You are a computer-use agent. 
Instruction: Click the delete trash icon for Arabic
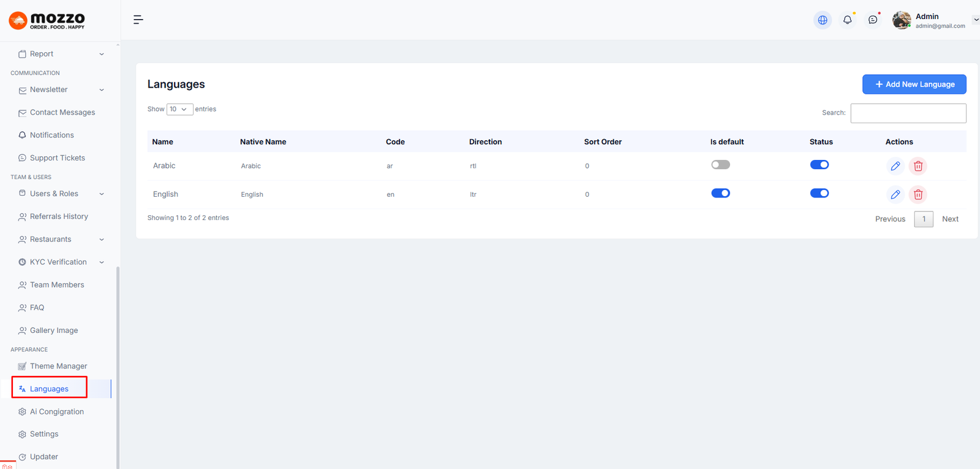pyautogui.click(x=918, y=166)
